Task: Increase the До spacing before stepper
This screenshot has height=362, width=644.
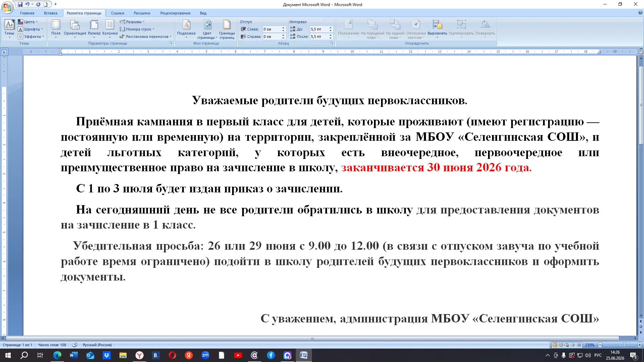Action: tap(330, 28)
